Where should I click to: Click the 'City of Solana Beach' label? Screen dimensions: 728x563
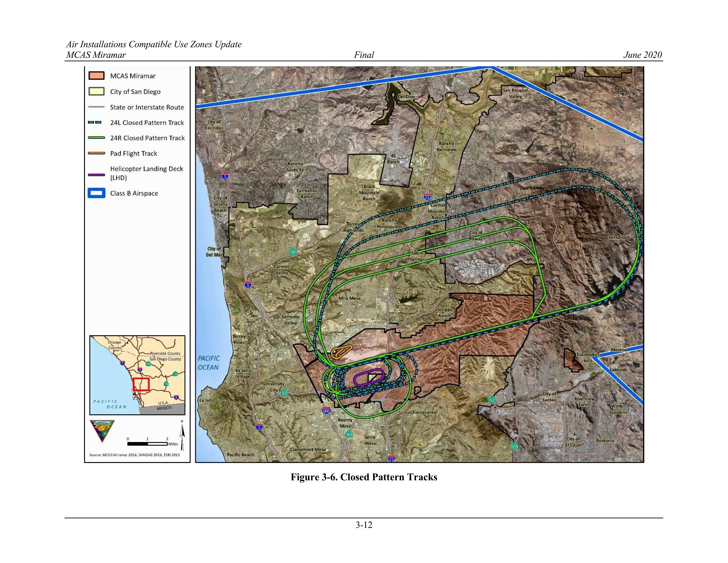coord(220,204)
